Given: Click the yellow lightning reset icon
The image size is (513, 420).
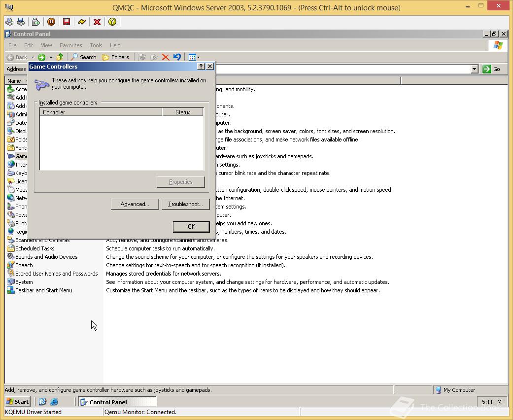Looking at the screenshot, I should tap(82, 22).
